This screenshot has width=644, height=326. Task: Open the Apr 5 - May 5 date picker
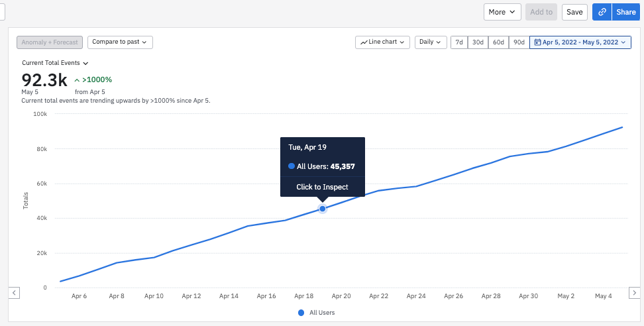click(580, 42)
